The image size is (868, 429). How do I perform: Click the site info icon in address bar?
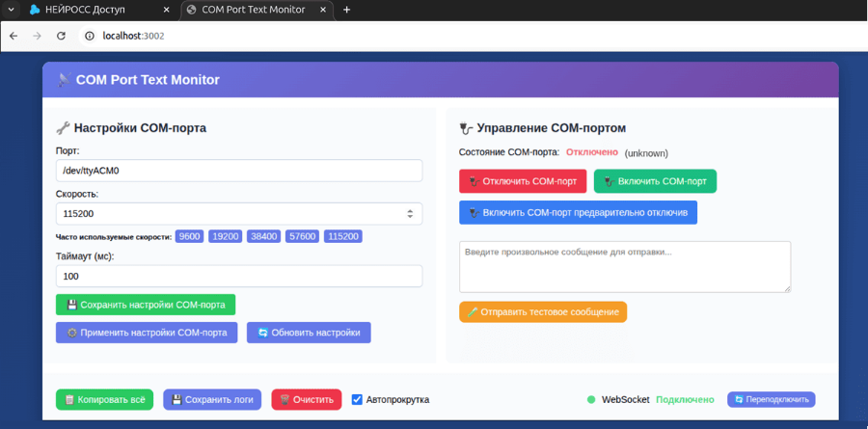pos(89,36)
